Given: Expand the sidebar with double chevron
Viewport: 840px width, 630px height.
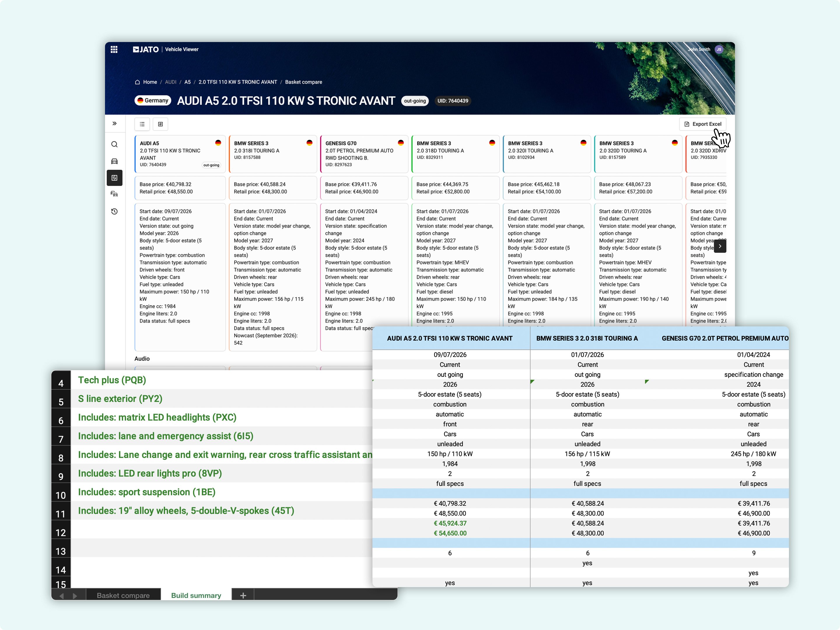Looking at the screenshot, I should 114,123.
